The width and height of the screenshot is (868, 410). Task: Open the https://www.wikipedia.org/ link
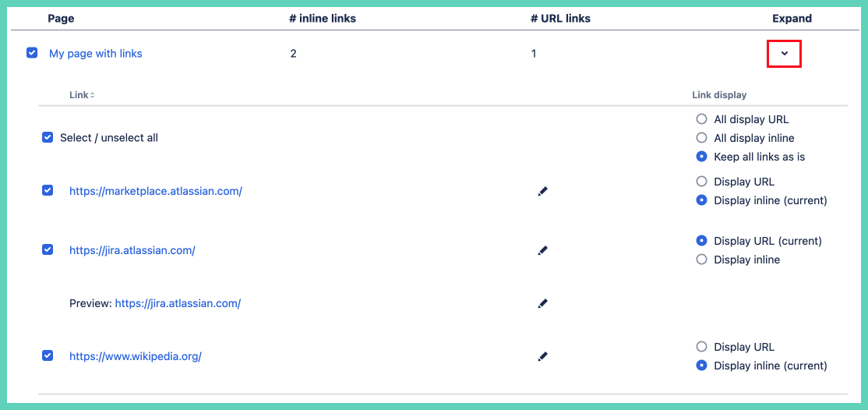coord(136,356)
